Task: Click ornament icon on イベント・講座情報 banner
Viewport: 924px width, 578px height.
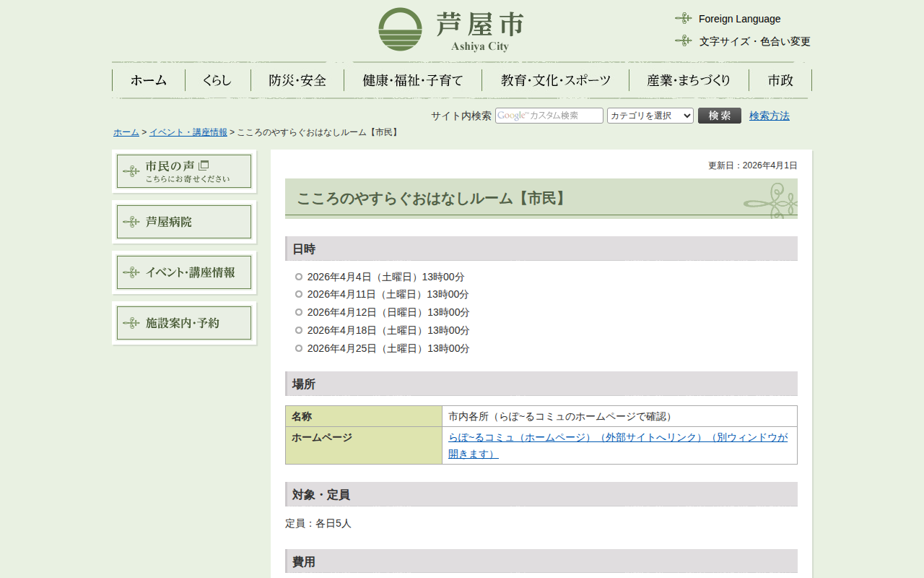Action: pyautogui.click(x=131, y=272)
